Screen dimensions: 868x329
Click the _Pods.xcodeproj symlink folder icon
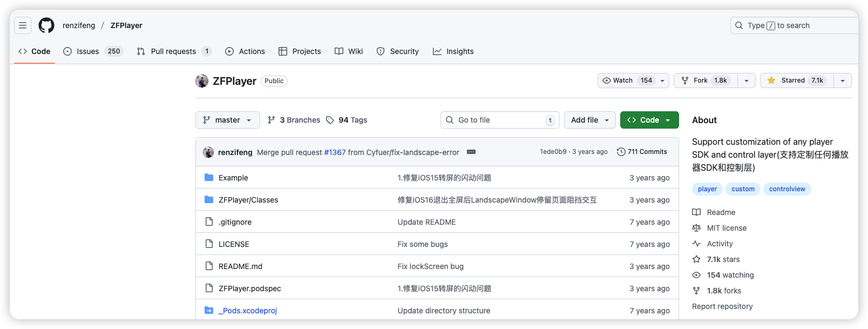pos(209,310)
